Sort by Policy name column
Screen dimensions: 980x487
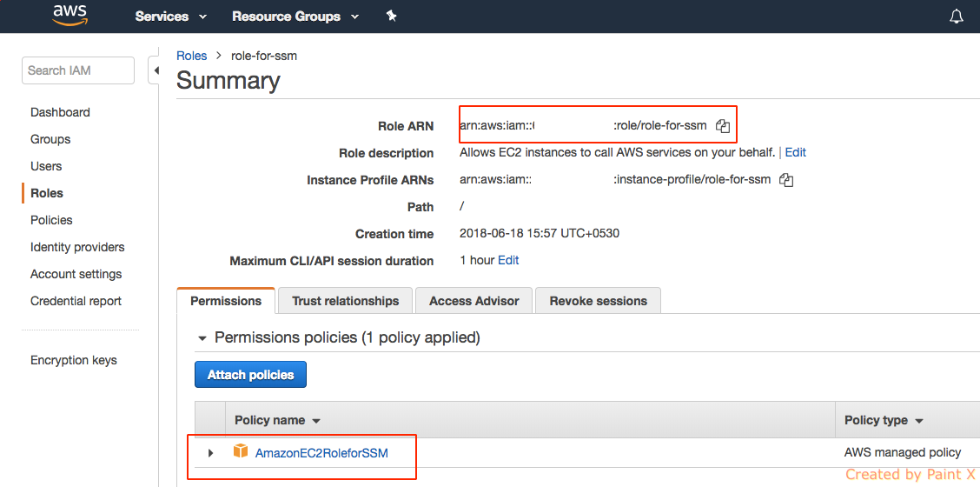point(277,421)
